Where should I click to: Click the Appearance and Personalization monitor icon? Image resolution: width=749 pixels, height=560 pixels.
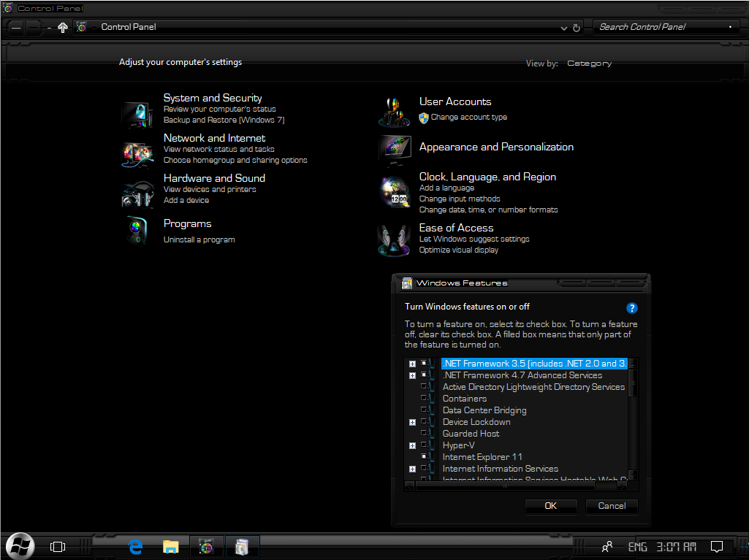click(395, 150)
